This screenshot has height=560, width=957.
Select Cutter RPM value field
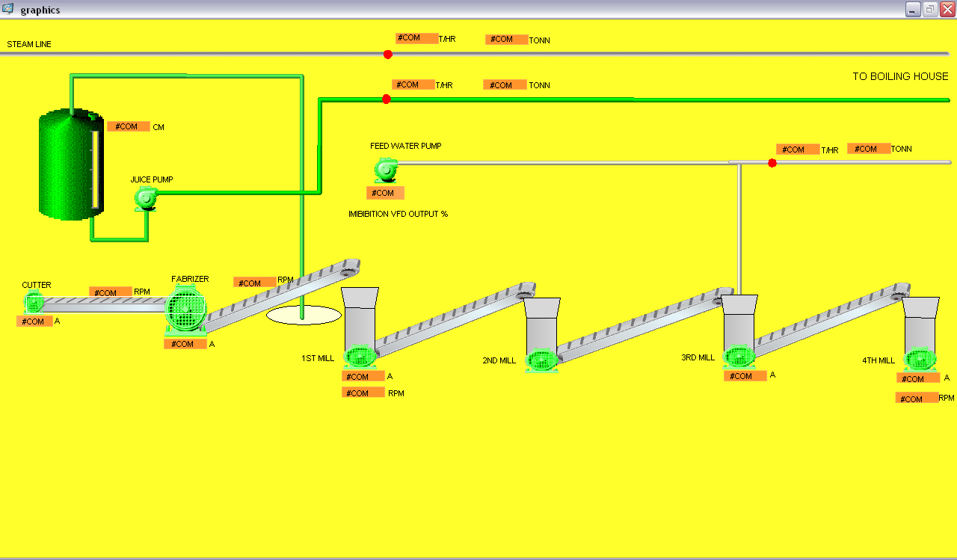[111, 292]
